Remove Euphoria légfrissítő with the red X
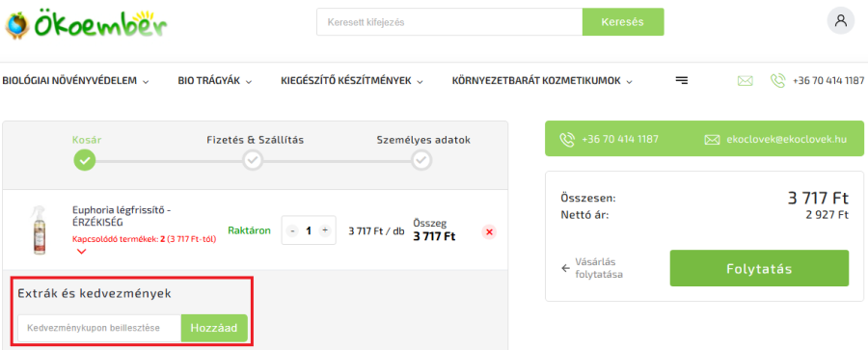Viewport: 868px width, 350px height. [489, 232]
